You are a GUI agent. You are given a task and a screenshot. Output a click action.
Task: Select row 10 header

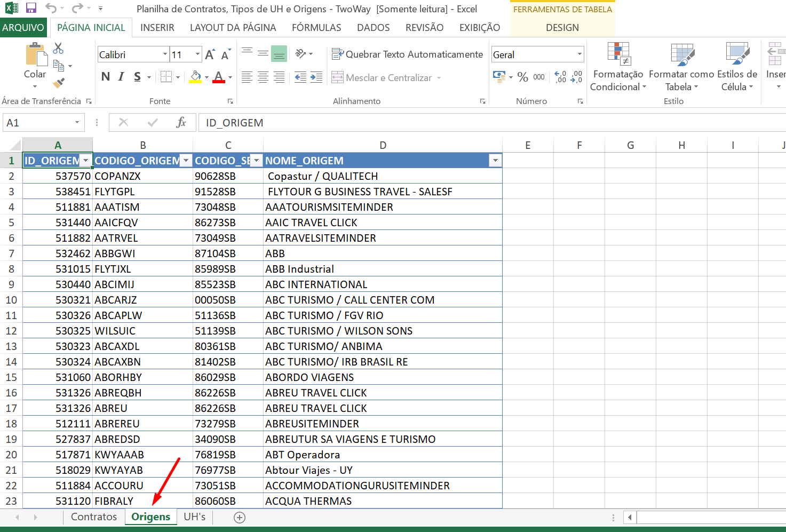[11, 300]
